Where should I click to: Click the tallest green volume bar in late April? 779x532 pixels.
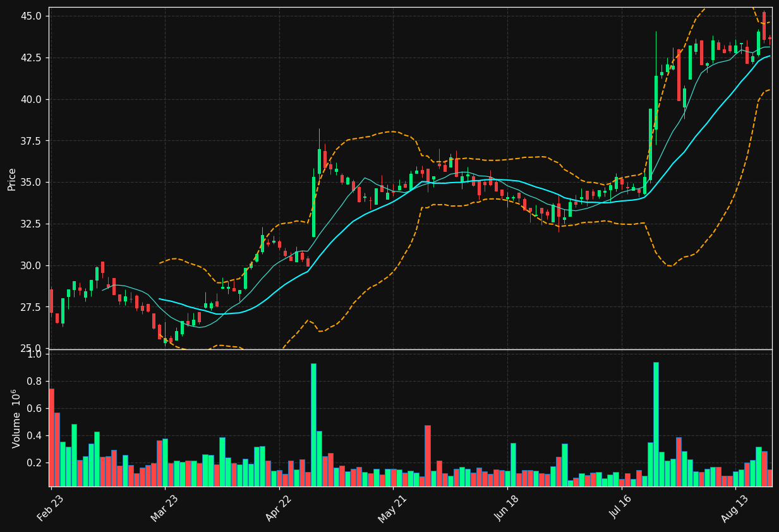pyautogui.click(x=313, y=425)
